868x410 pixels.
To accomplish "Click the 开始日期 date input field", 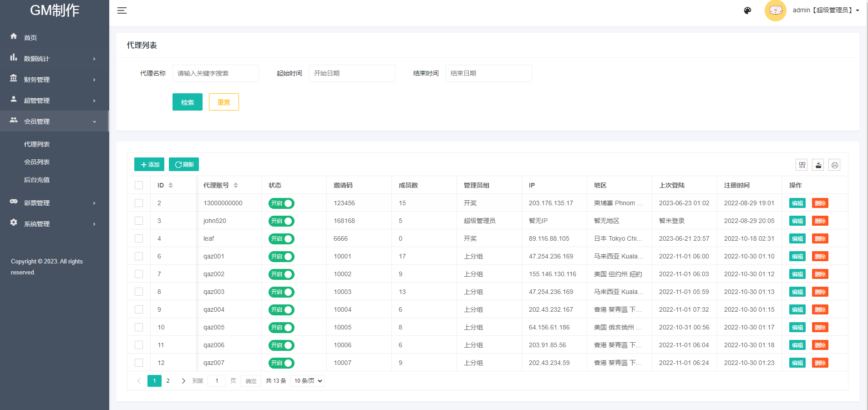I will [x=352, y=73].
